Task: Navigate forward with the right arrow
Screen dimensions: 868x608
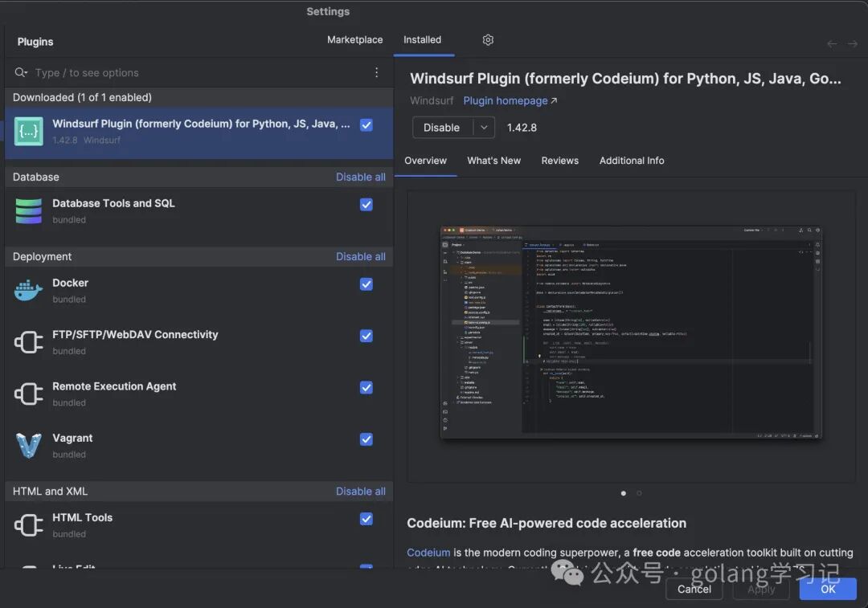Action: tap(853, 44)
